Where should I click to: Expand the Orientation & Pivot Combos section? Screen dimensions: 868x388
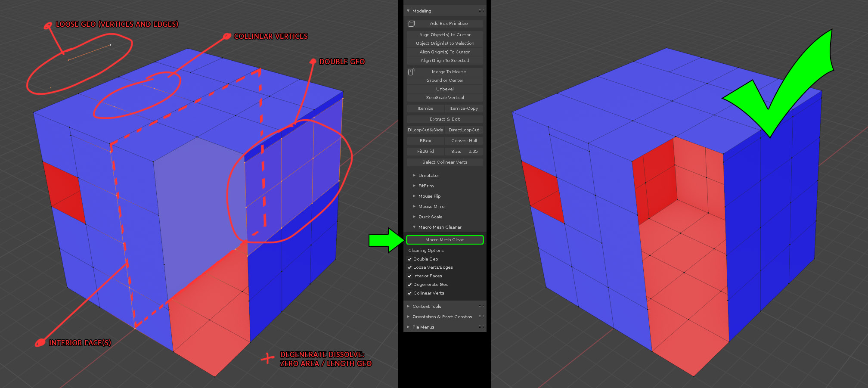(x=408, y=317)
